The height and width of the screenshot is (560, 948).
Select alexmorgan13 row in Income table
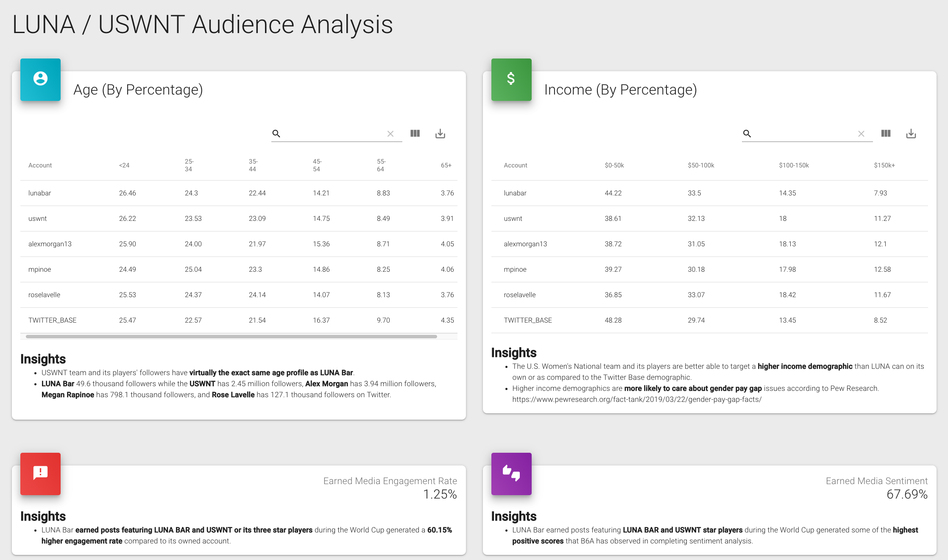(710, 244)
